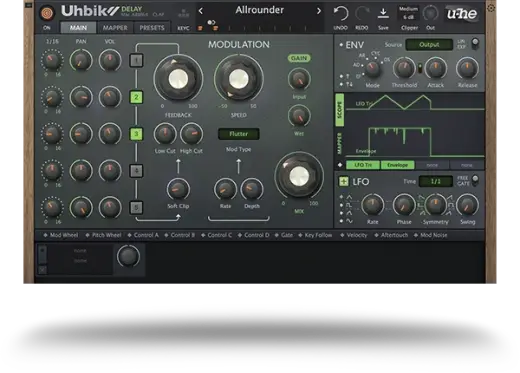Click the Soft Clip knob
Image resolution: width=520 pixels, height=373 pixels.
pyautogui.click(x=178, y=189)
